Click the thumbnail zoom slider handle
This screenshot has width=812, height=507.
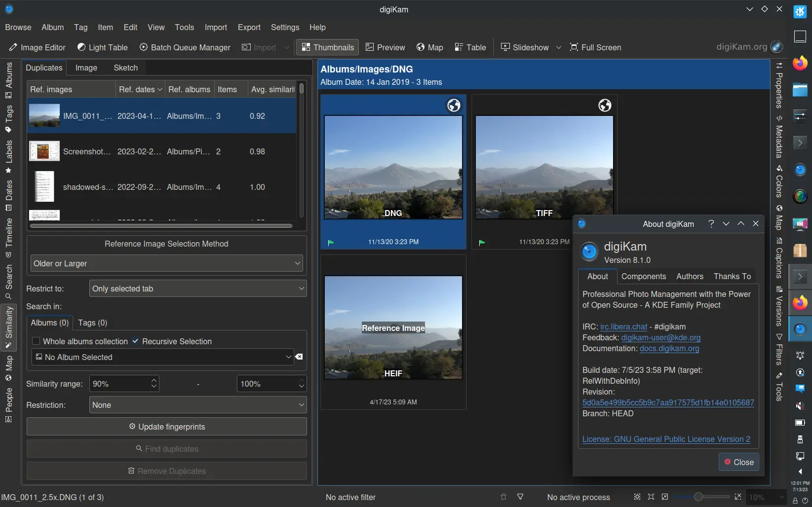(698, 497)
